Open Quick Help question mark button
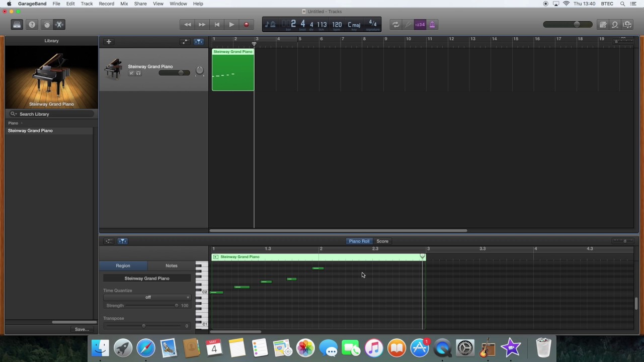 [x=32, y=25]
